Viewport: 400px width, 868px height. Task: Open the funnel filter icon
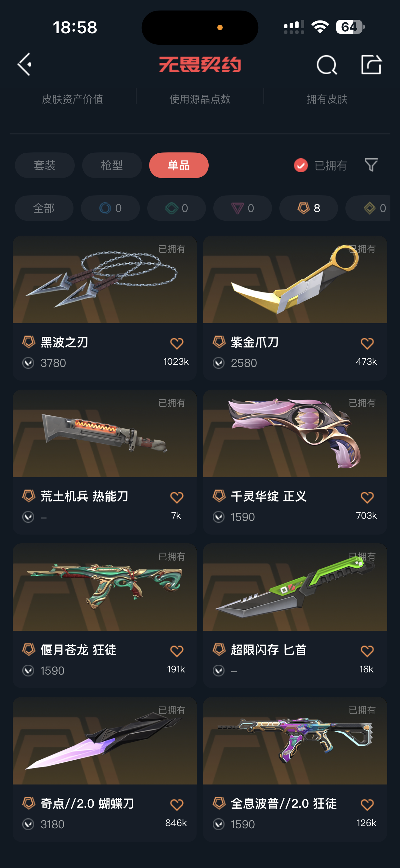[x=371, y=165]
